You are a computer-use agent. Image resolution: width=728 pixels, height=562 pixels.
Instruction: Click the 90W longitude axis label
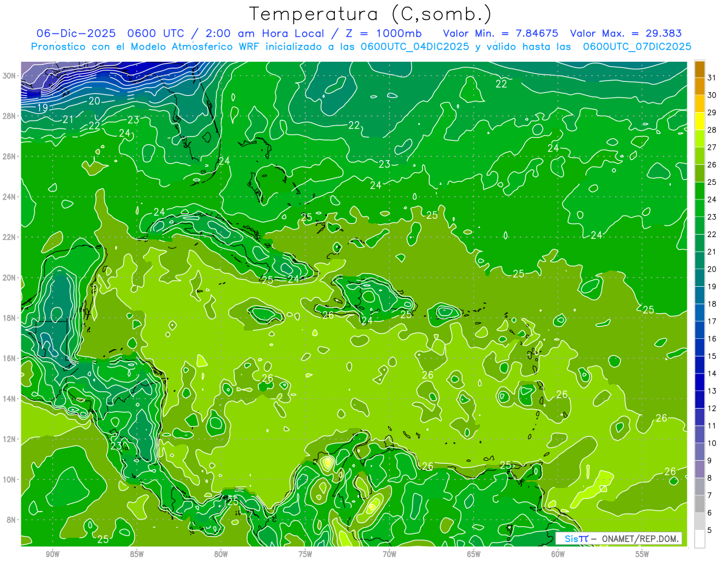(52, 554)
